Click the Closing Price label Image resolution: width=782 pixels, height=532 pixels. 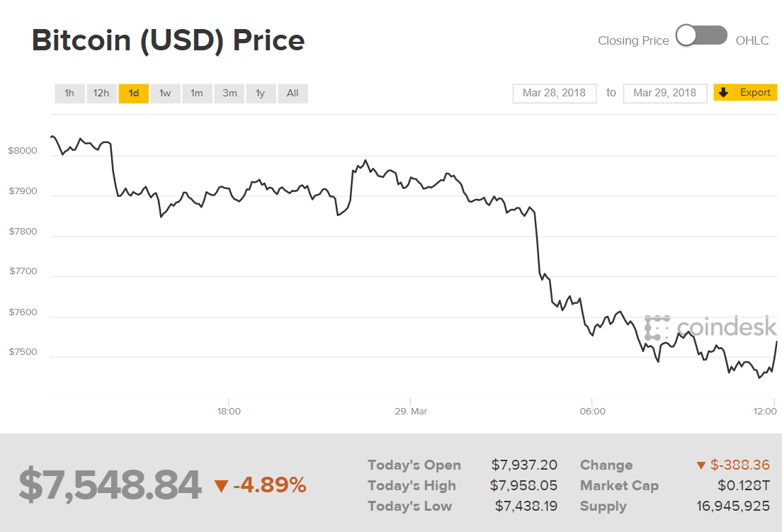click(x=633, y=40)
